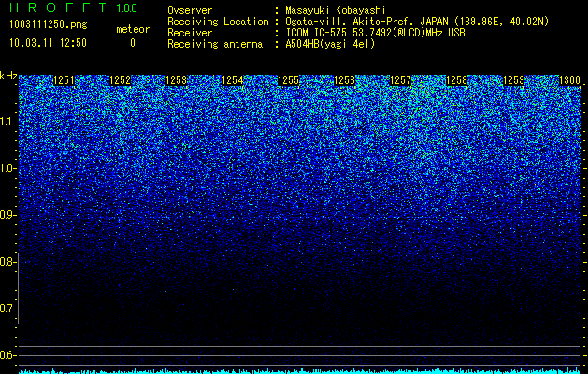Click the meteor label
588x374 pixels.
133,29
